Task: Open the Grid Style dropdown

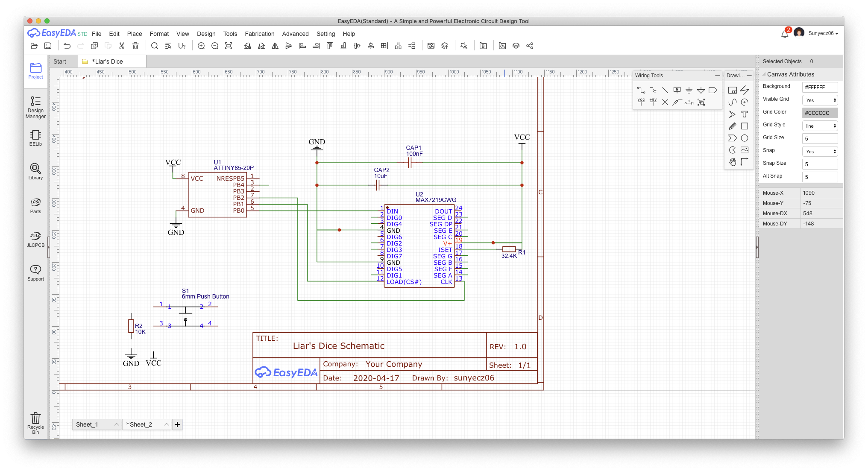Action: 820,126
